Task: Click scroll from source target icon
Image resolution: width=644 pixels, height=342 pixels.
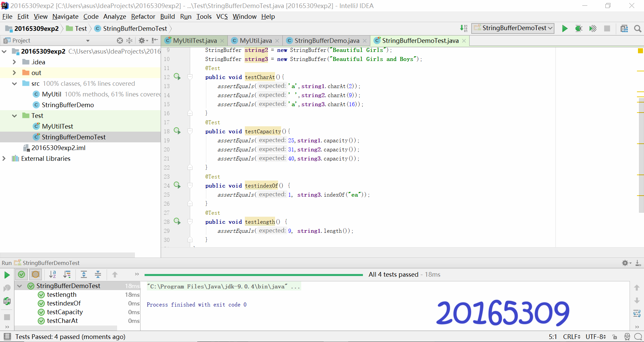Action: 120,41
